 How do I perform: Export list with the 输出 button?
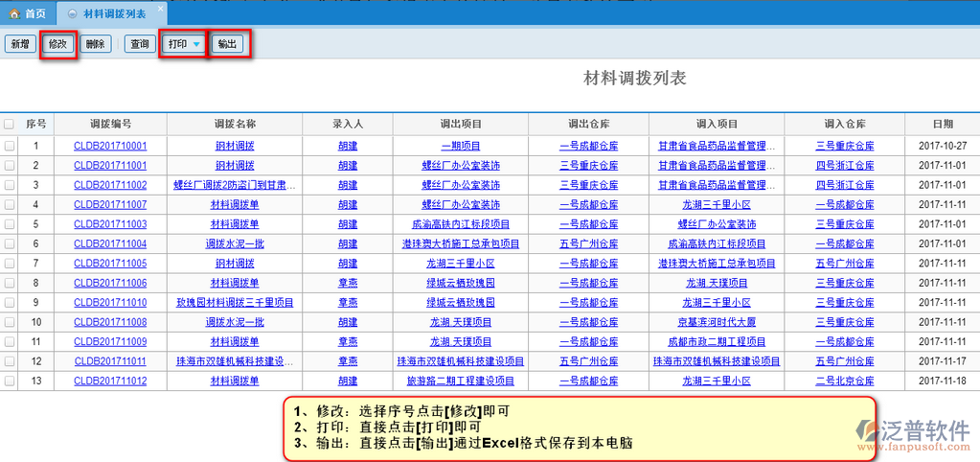point(228,44)
